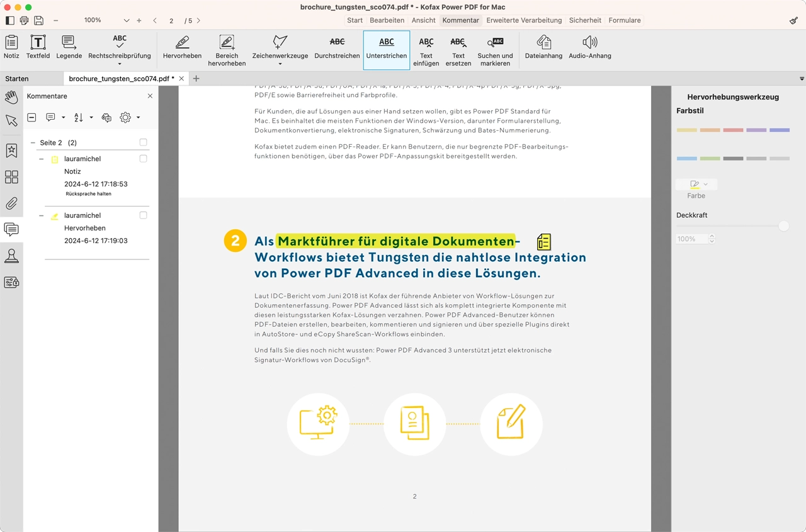Switch to the Start ribbon tab
The height and width of the screenshot is (532, 806).
click(355, 20)
